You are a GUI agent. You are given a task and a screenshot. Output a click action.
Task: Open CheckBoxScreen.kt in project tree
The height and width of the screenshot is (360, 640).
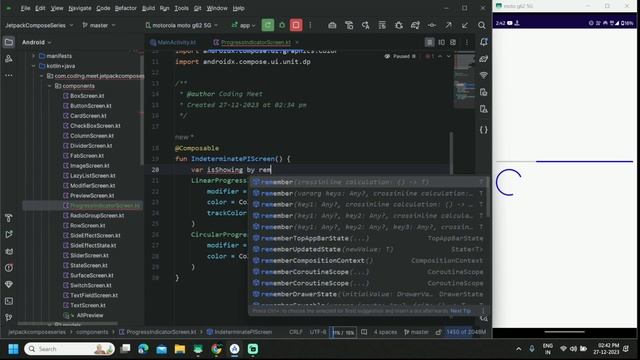95,126
